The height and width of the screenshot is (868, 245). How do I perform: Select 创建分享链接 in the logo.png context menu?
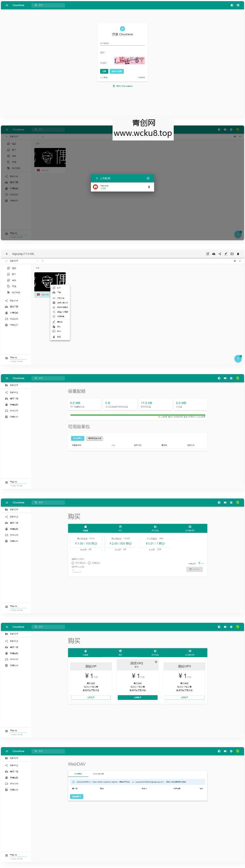[x=60, y=312]
